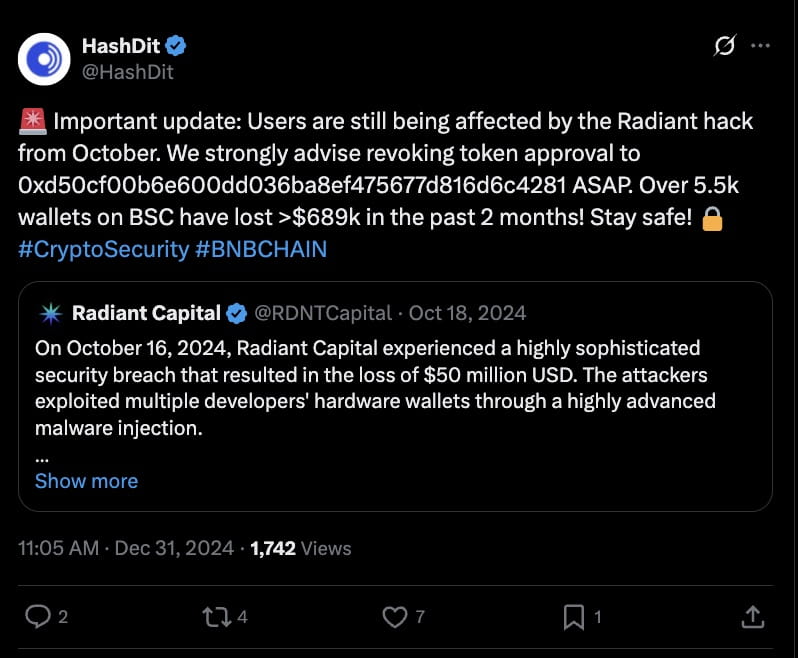Image resolution: width=798 pixels, height=658 pixels.
Task: Open the @RDNTCapital handle link
Action: click(x=323, y=313)
